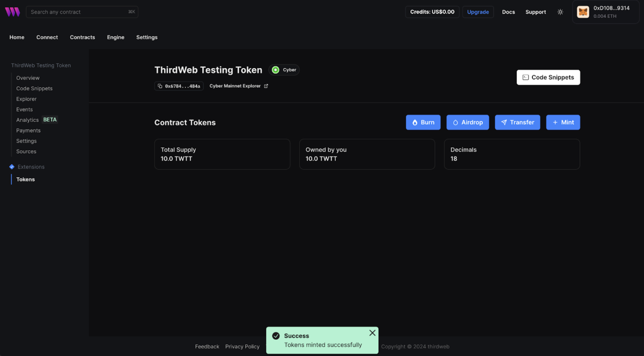Open the wallet 0xD108...9314 account menu
644x356 pixels.
(606, 12)
